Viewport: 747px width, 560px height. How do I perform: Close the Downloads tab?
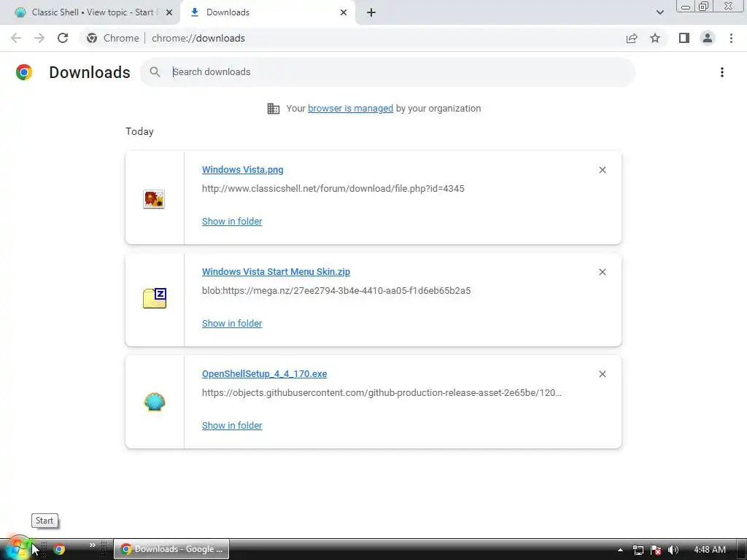(x=344, y=12)
